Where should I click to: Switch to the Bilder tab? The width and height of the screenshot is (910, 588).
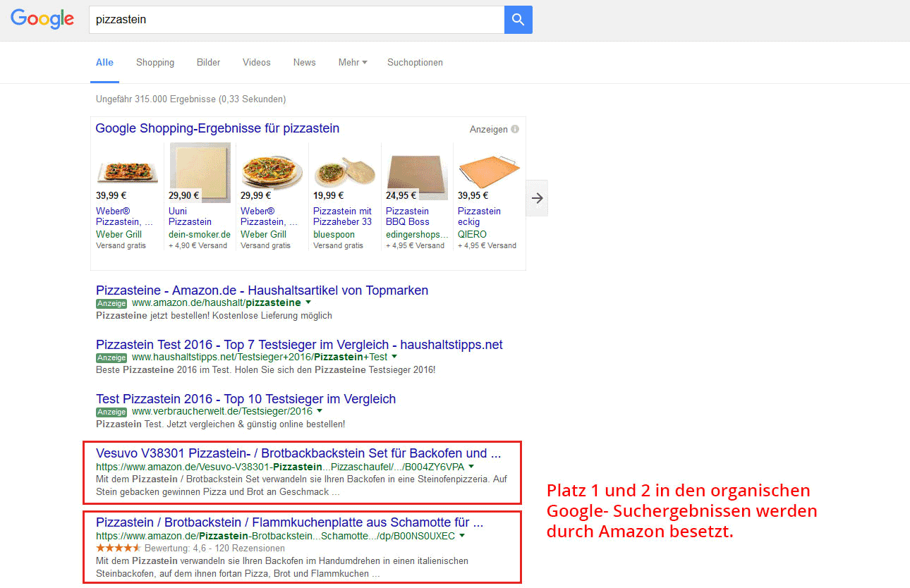tap(209, 62)
